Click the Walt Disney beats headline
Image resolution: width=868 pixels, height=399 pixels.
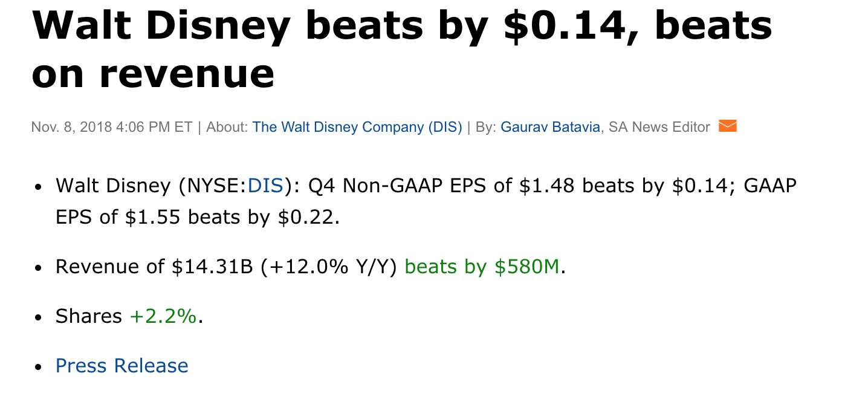click(x=401, y=27)
